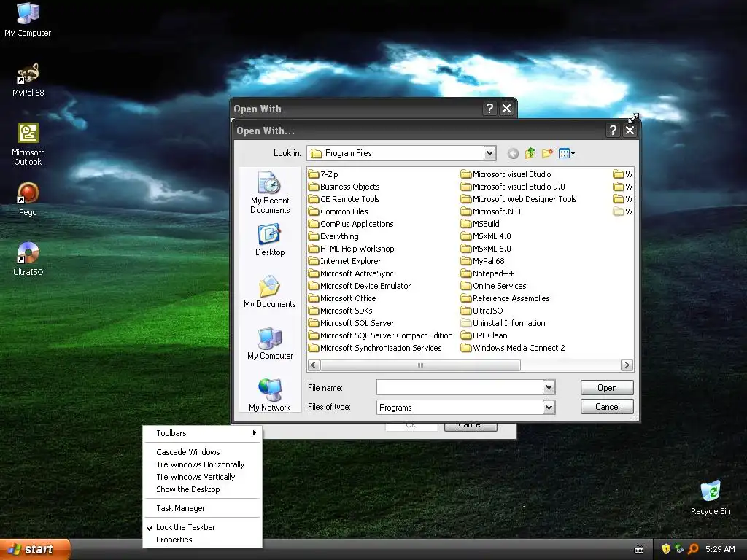
Task: Select the Everything folder
Action: coord(333,236)
